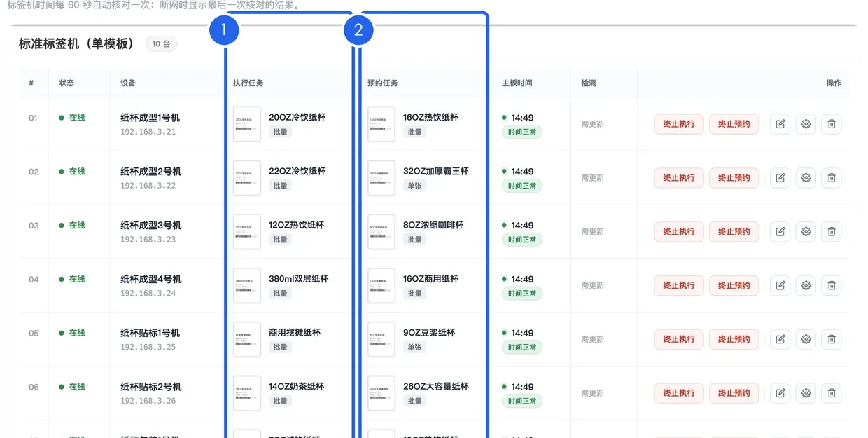This screenshot has height=438, width=868.
Task: Click 终止执行 for 纸杯贴标1号机
Action: [679, 339]
